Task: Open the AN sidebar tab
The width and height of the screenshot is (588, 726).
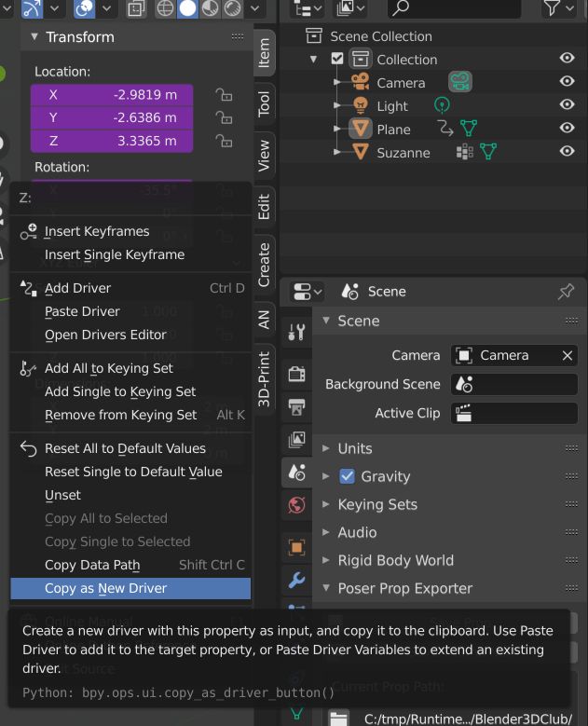Action: point(265,320)
